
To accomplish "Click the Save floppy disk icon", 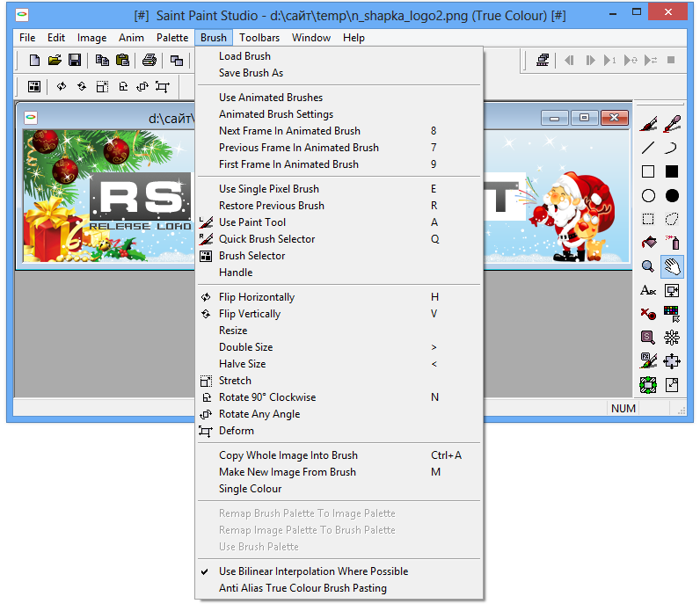I will (75, 61).
